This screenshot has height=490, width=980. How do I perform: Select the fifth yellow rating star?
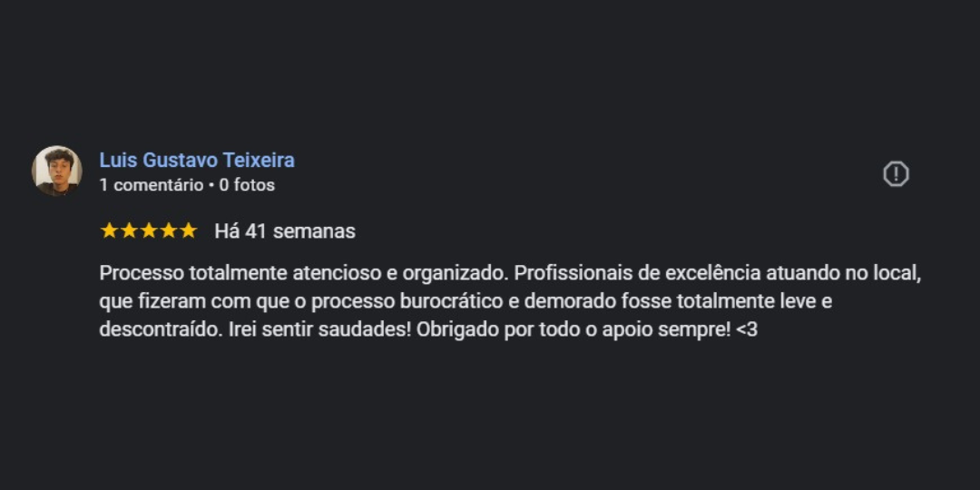click(188, 231)
